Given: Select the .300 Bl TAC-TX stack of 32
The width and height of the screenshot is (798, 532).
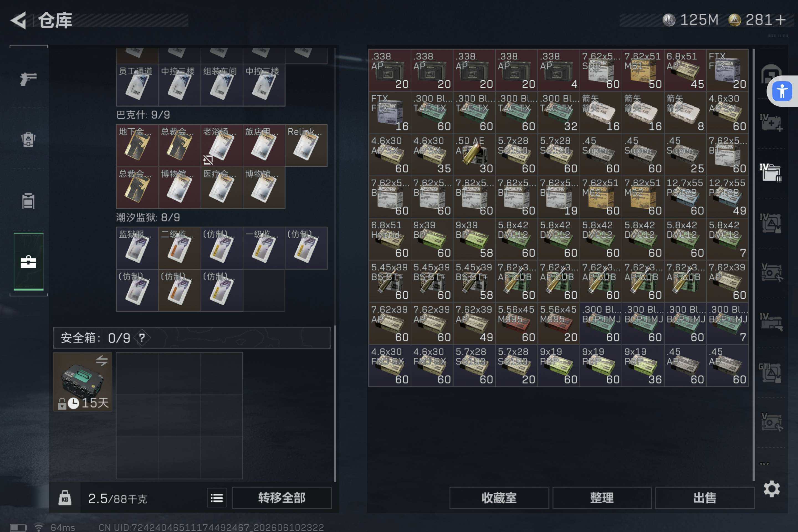Looking at the screenshot, I should [559, 113].
